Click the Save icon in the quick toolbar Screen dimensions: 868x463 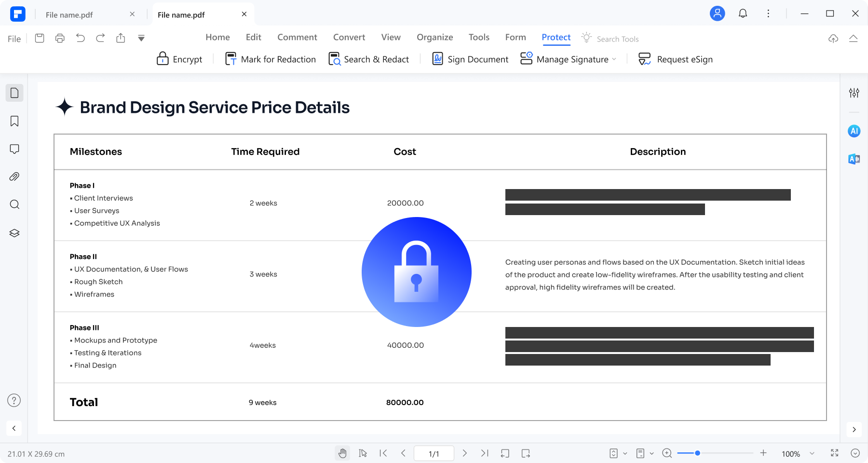40,38
